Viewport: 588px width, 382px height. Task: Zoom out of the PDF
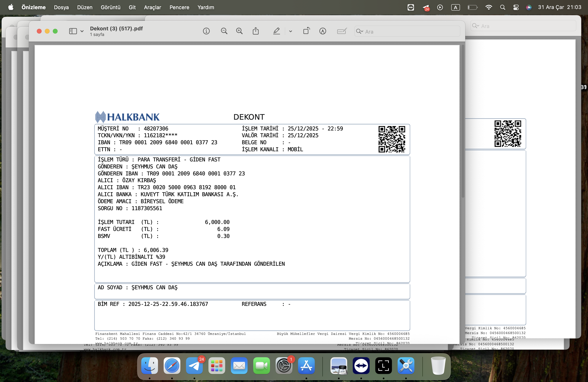click(x=224, y=31)
